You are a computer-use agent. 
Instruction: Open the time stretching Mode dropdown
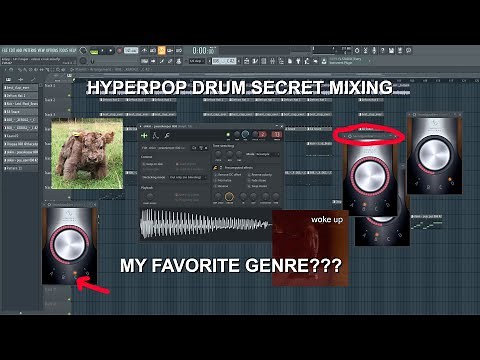pos(268,154)
